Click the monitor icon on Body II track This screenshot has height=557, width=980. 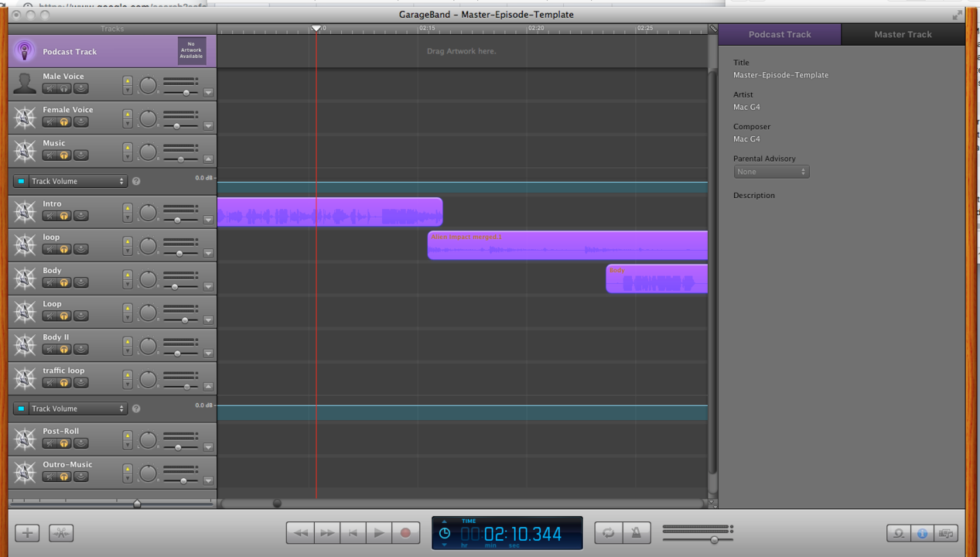pyautogui.click(x=80, y=349)
